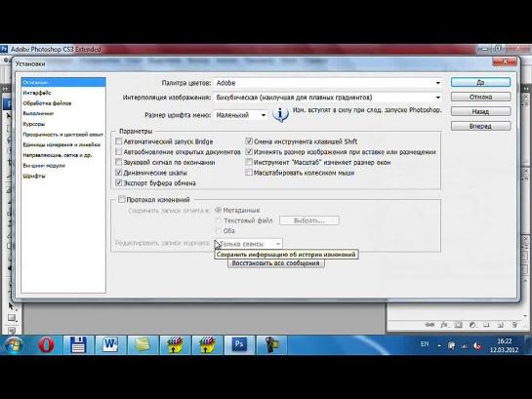Click the delete layer trash icon

pyautogui.click(x=514, y=325)
